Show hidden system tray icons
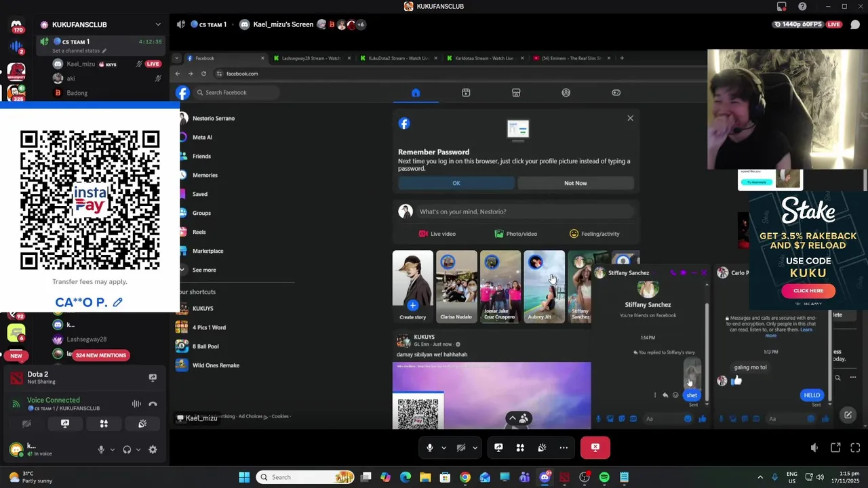Viewport: 868px width, 488px height. (760, 477)
